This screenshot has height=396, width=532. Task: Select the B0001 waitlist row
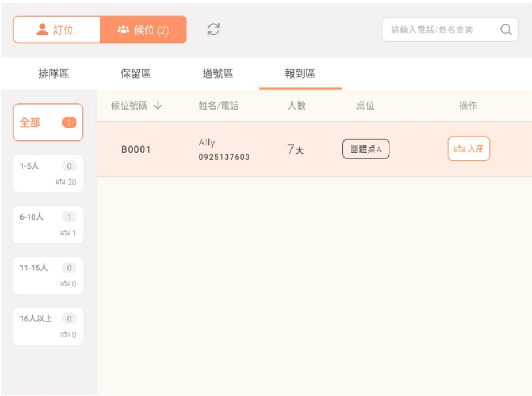[x=136, y=149]
